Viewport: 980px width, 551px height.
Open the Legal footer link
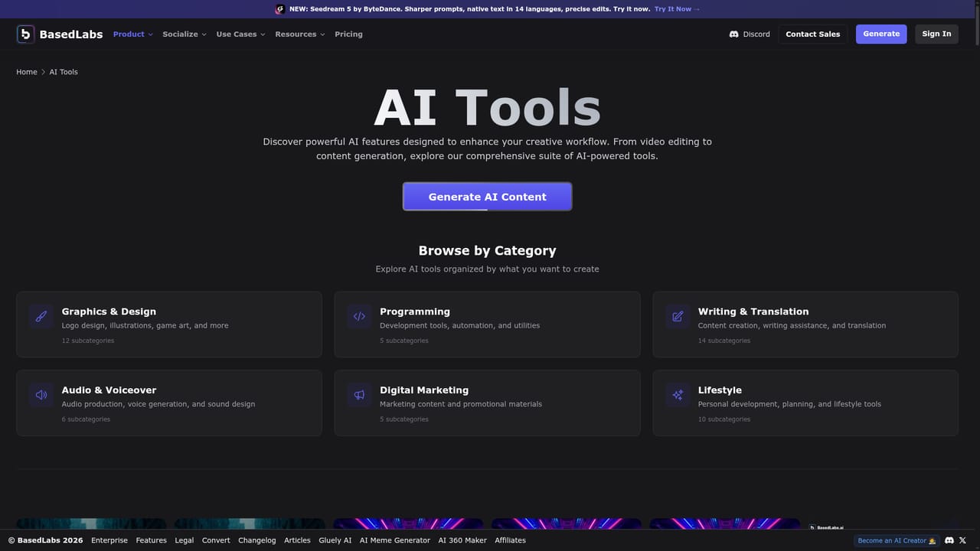tap(185, 540)
